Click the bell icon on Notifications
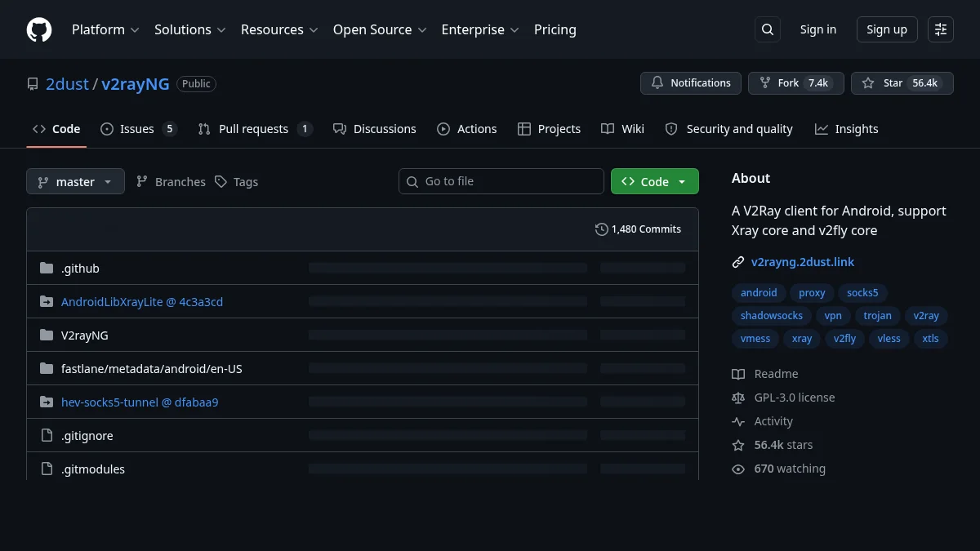 point(657,82)
